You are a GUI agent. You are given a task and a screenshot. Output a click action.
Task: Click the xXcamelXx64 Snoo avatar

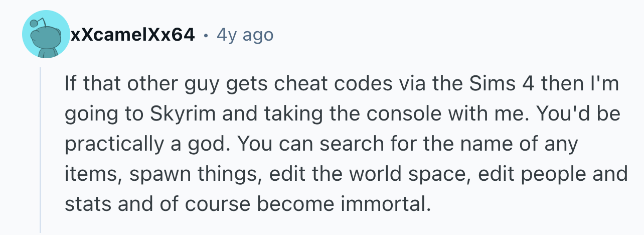click(x=46, y=34)
